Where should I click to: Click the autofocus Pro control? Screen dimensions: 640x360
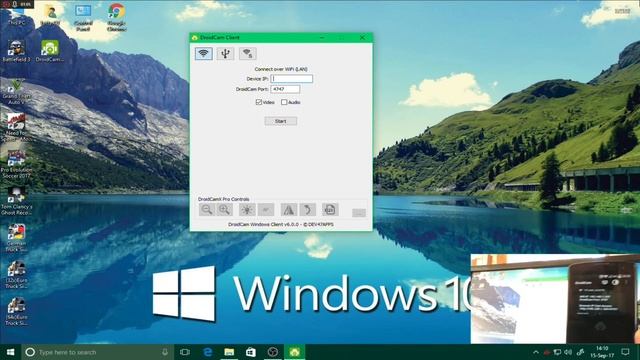click(266, 210)
